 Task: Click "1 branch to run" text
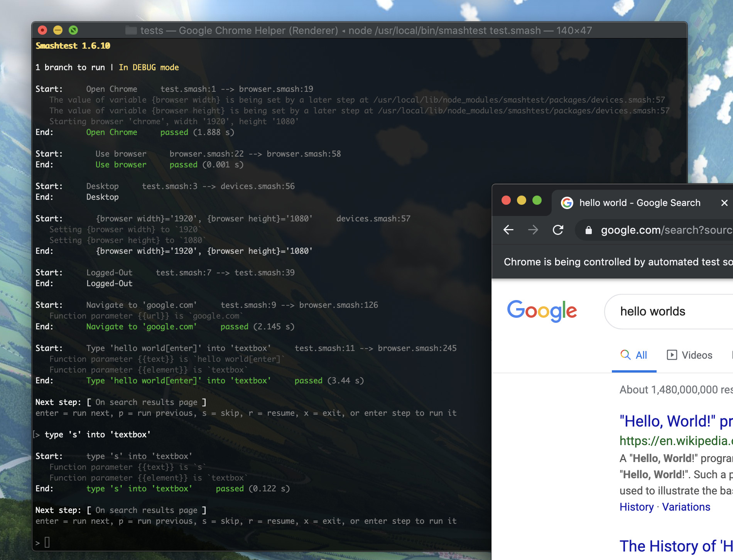pos(70,67)
